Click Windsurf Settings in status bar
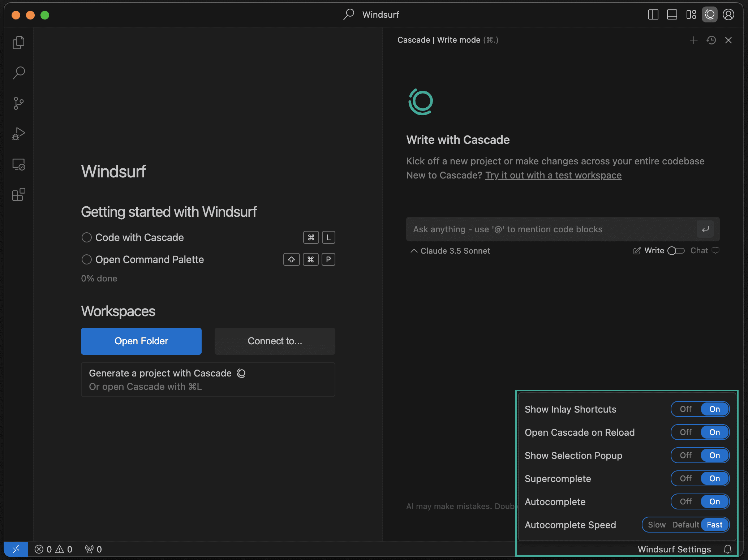This screenshot has height=560, width=748. point(674,549)
